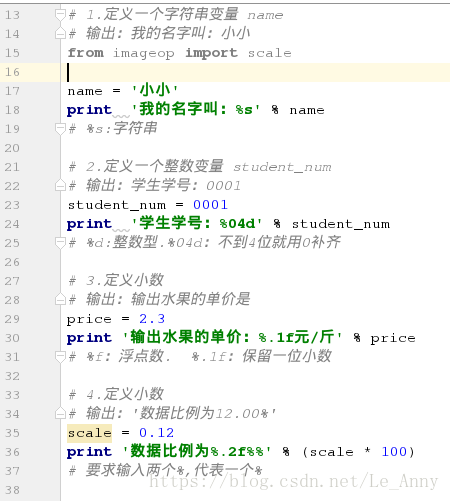Viewport: 450px width, 501px height.
Task: Click the value 0.12 on line 35
Action: 157,433
